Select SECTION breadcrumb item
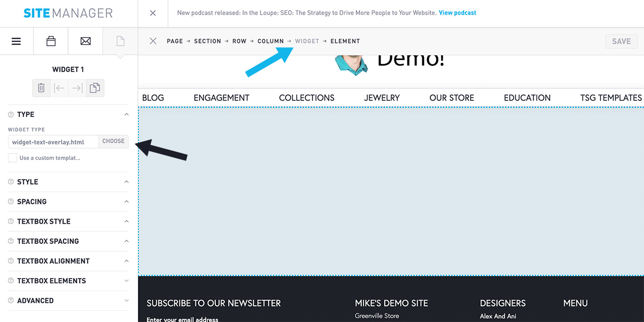The height and width of the screenshot is (322, 644). (207, 41)
